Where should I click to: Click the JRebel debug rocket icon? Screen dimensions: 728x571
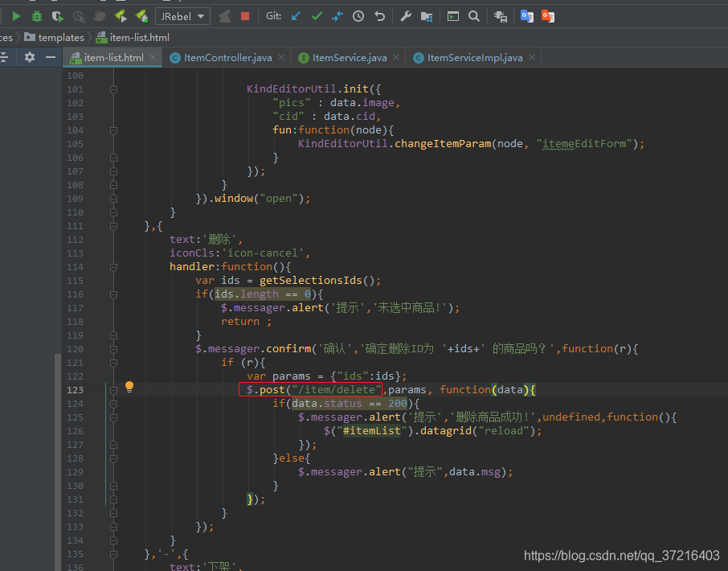[x=141, y=17]
